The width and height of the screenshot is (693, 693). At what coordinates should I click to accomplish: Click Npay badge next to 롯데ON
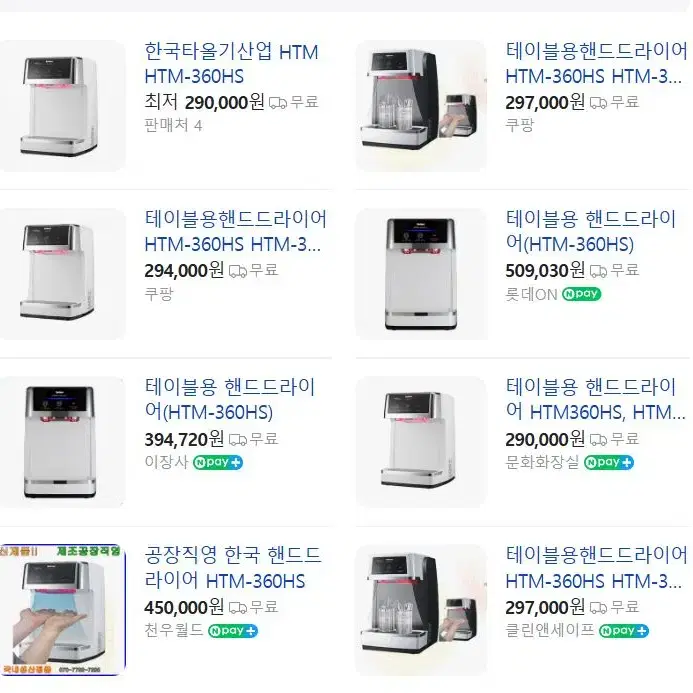pos(581,294)
